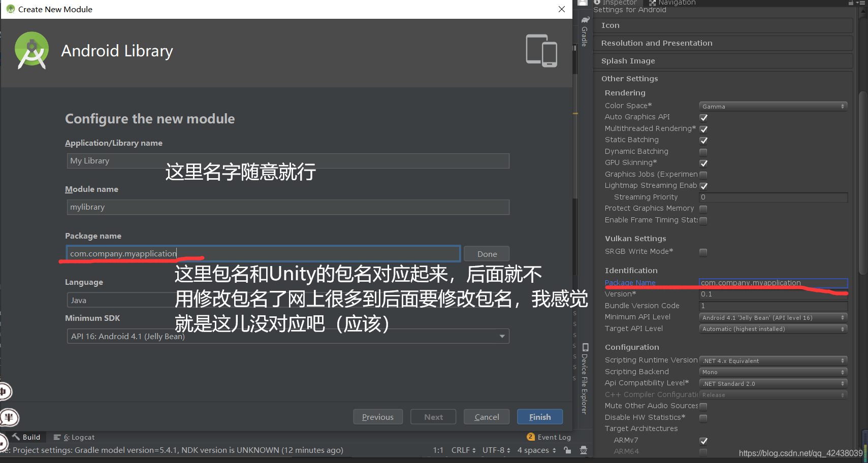
Task: Go back with the Previous button
Action: (x=378, y=417)
